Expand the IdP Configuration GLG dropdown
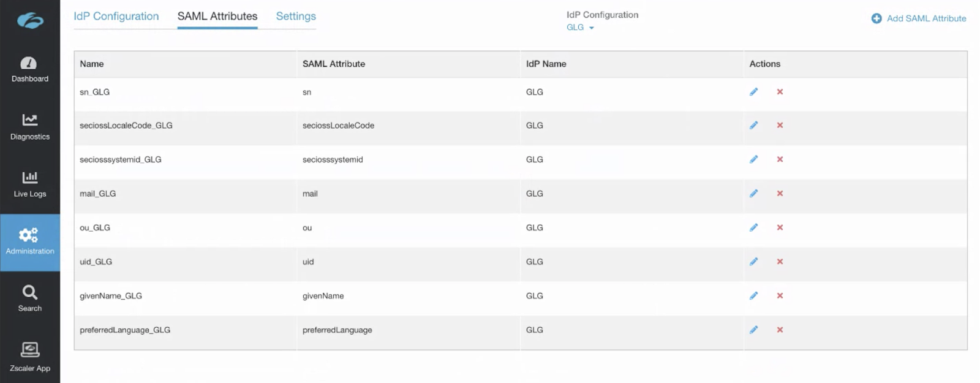Screen dimensions: 980x383 click(580, 28)
